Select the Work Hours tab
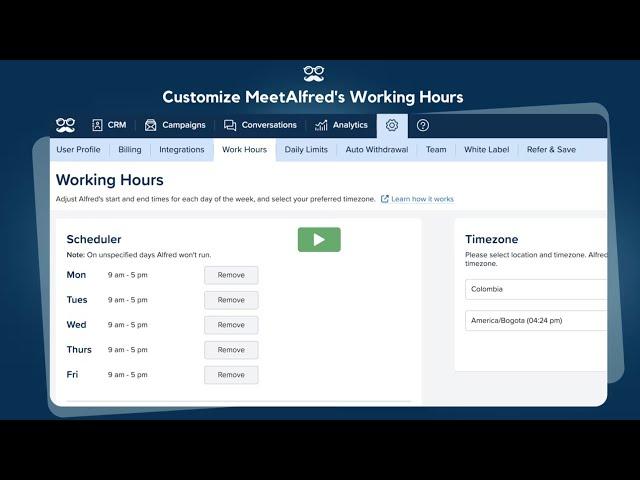The image size is (640, 480). pyautogui.click(x=244, y=149)
